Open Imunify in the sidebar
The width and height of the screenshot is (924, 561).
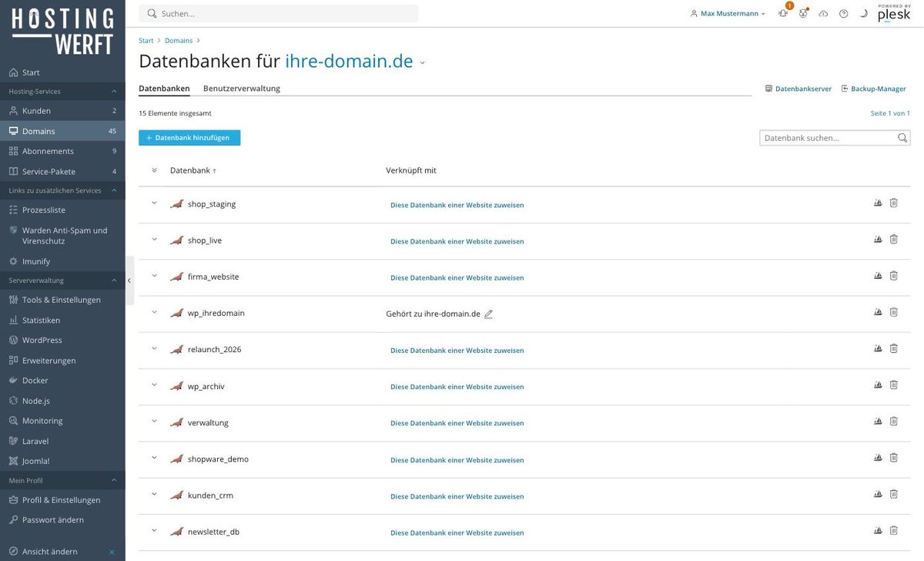[x=62, y=261]
